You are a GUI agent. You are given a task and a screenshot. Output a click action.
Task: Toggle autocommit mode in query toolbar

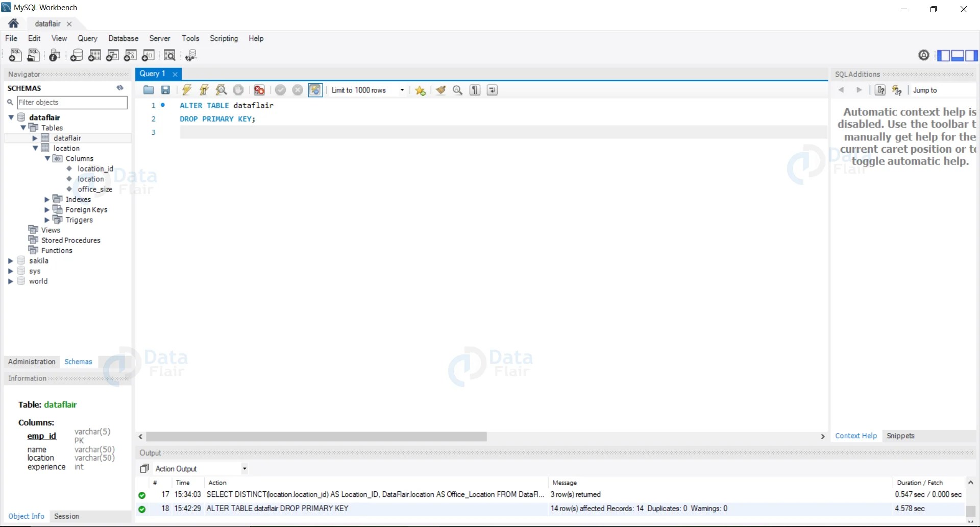[315, 90]
